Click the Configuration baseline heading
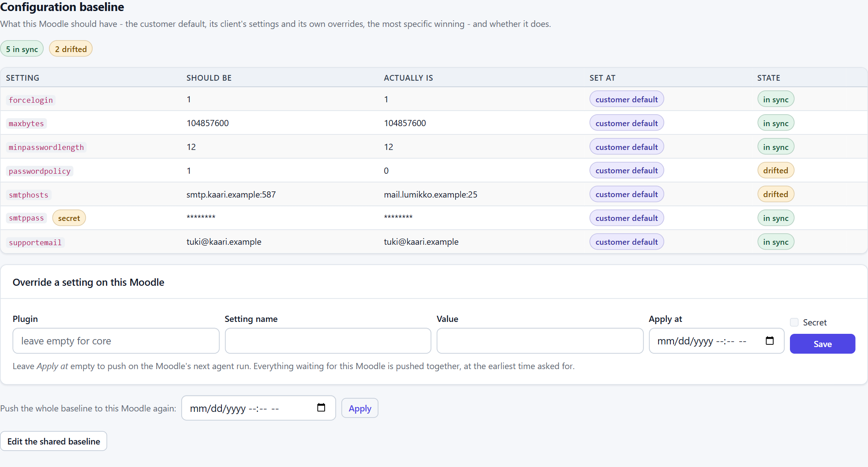Viewport: 868px width, 467px height. tap(62, 7)
